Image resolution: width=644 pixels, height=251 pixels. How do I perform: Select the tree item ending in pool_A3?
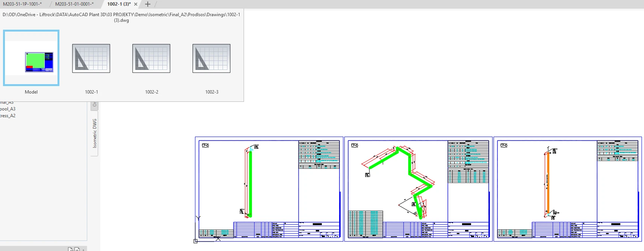click(8, 109)
